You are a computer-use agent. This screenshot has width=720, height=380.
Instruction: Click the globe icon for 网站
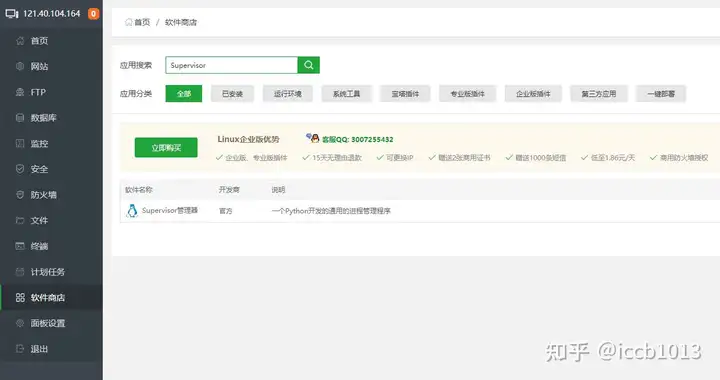20,67
